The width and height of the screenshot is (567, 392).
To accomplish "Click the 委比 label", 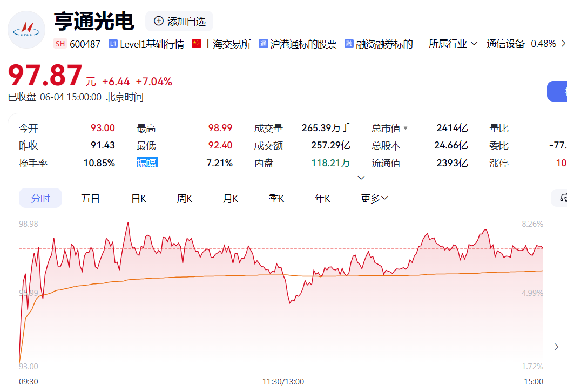I will pyautogui.click(x=499, y=145).
